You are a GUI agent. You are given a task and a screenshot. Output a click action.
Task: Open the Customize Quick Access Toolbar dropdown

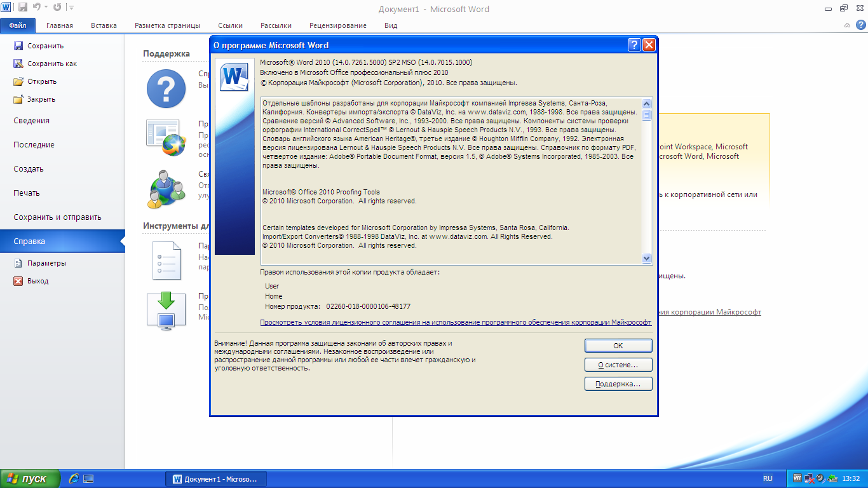71,8
